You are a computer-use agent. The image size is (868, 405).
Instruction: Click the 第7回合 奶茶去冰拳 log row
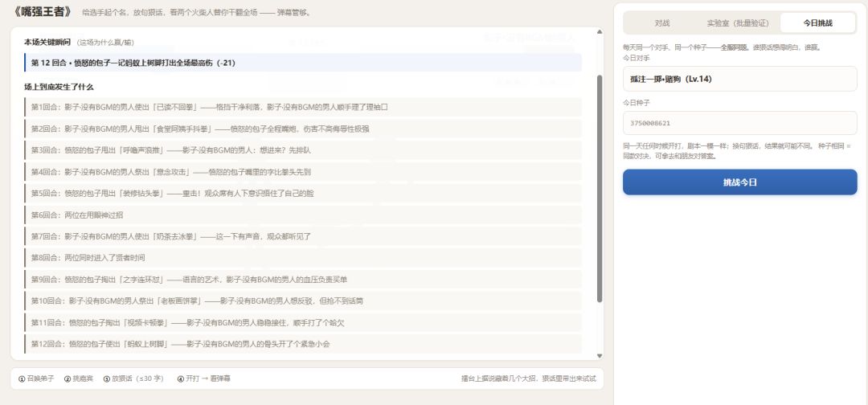(303, 236)
